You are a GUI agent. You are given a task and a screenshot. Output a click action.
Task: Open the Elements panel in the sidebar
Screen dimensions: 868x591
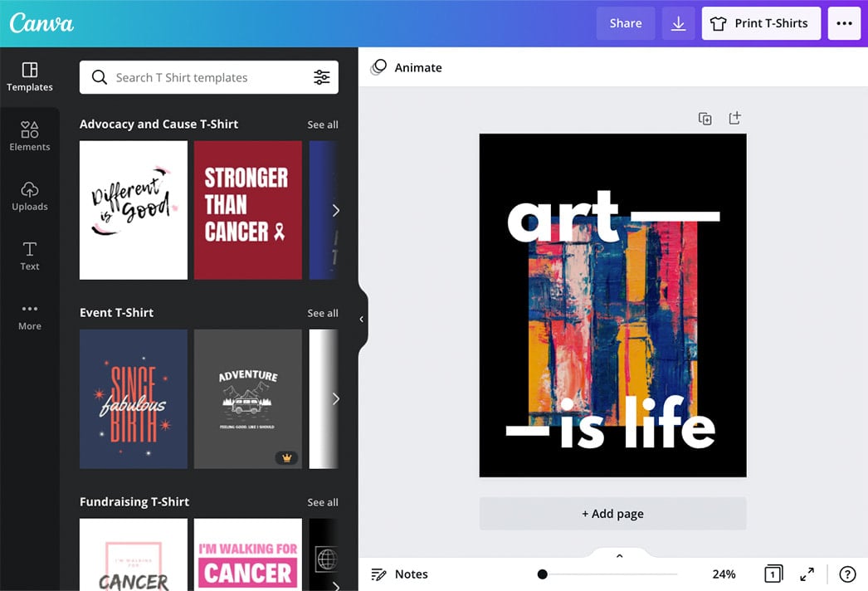point(30,135)
